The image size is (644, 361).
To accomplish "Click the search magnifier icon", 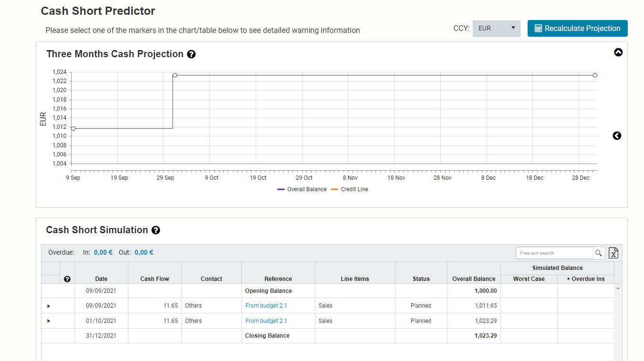I will tap(599, 253).
